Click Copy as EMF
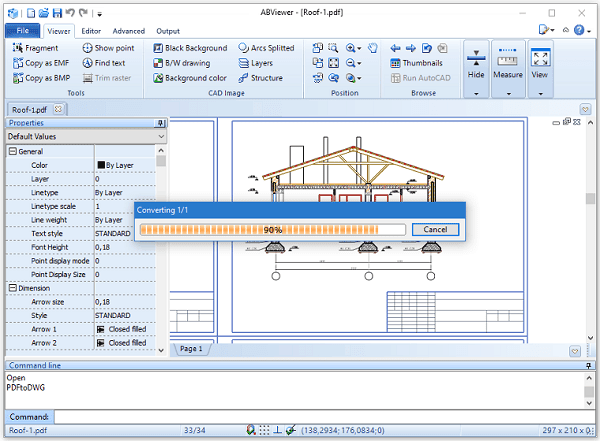 pyautogui.click(x=41, y=63)
